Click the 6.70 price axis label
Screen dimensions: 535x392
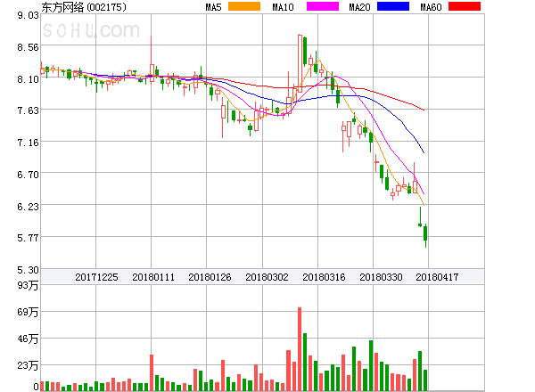28,175
